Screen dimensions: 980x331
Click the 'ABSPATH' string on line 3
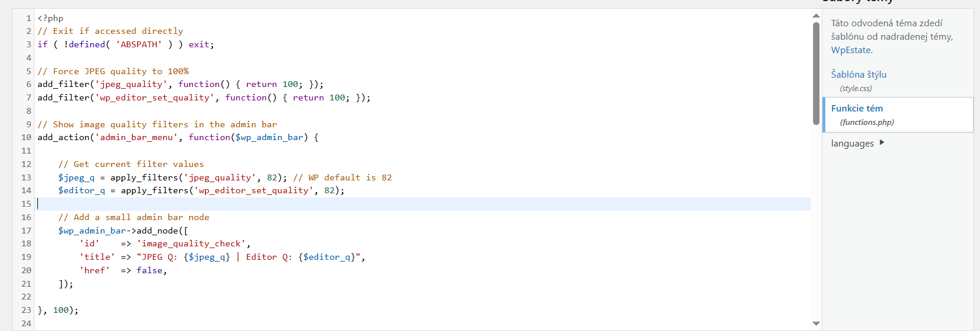(x=139, y=44)
